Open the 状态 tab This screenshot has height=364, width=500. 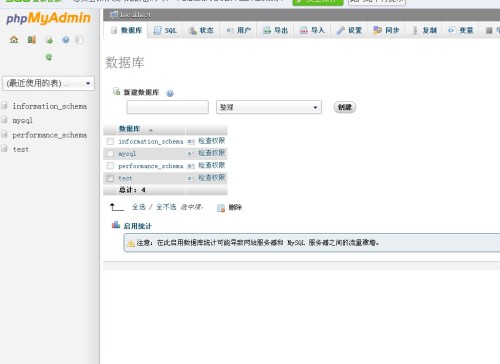201,31
